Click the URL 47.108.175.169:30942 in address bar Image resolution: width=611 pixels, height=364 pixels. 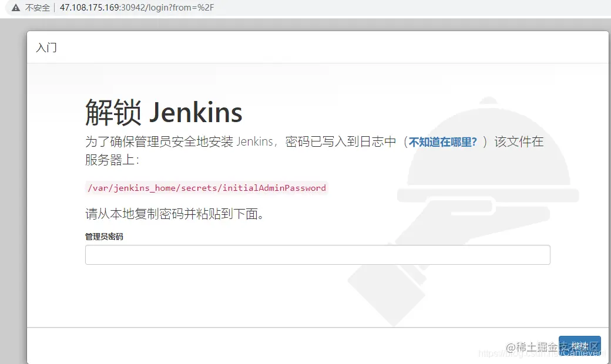tap(137, 8)
